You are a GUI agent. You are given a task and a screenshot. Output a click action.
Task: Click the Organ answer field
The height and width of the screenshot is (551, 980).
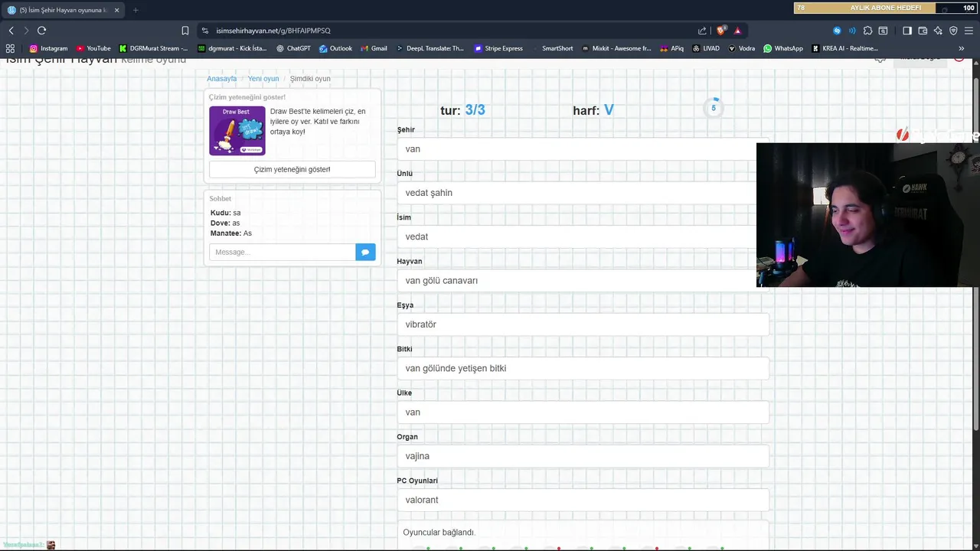click(583, 456)
